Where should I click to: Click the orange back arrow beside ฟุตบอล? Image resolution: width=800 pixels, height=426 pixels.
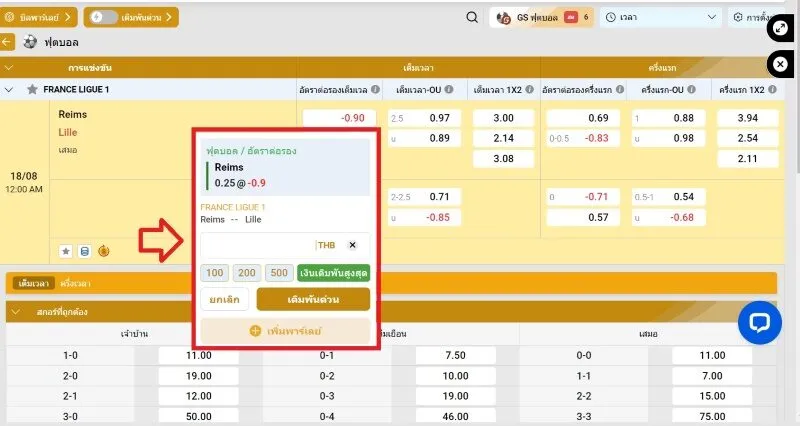pyautogui.click(x=8, y=42)
